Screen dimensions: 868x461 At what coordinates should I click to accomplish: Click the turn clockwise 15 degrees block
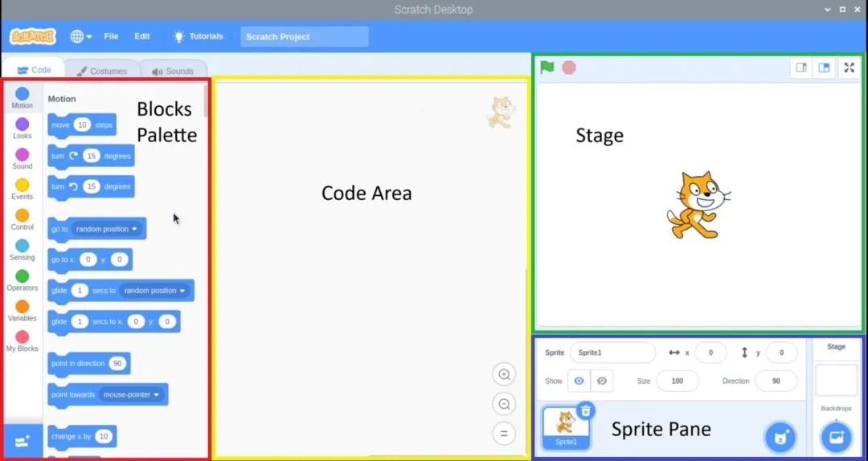[92, 156]
